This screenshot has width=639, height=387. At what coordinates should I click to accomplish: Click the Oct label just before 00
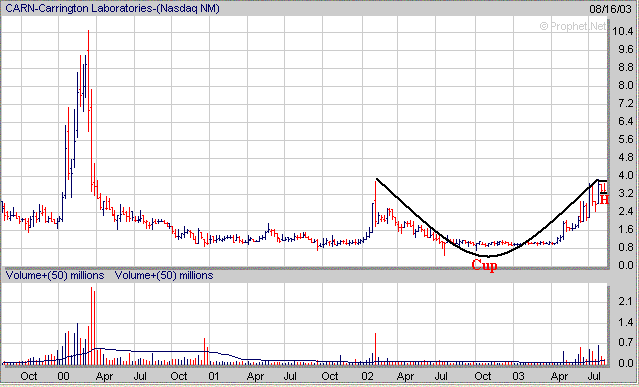[x=29, y=376]
